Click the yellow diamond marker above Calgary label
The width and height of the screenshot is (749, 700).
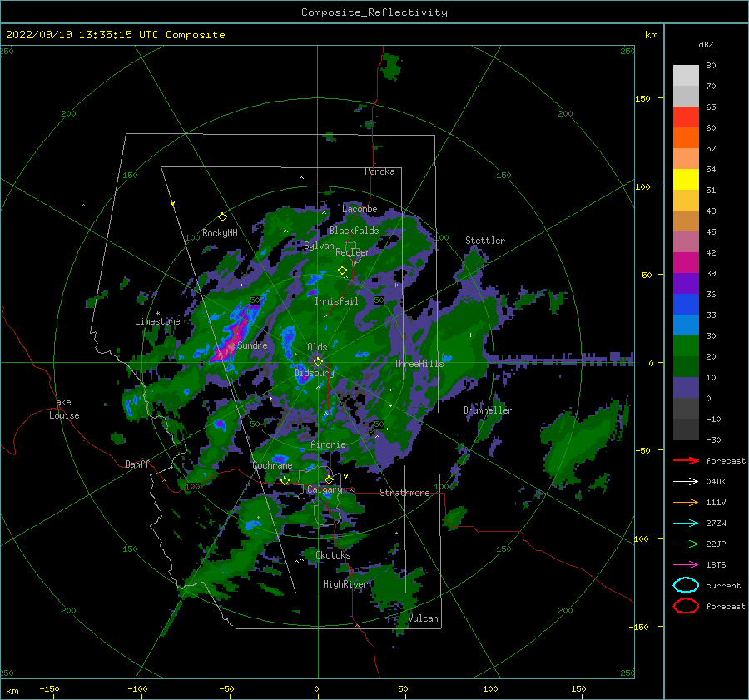pyautogui.click(x=329, y=479)
